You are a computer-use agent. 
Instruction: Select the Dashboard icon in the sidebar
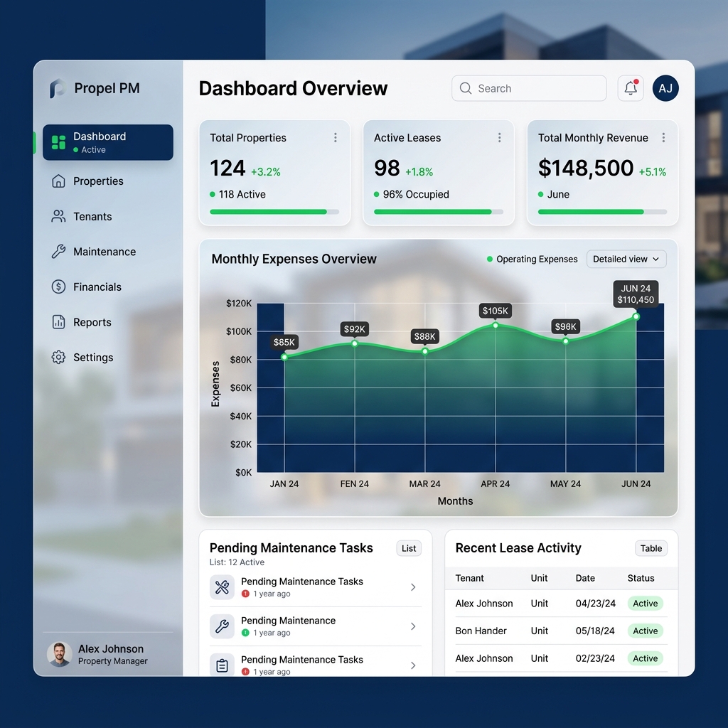click(58, 141)
